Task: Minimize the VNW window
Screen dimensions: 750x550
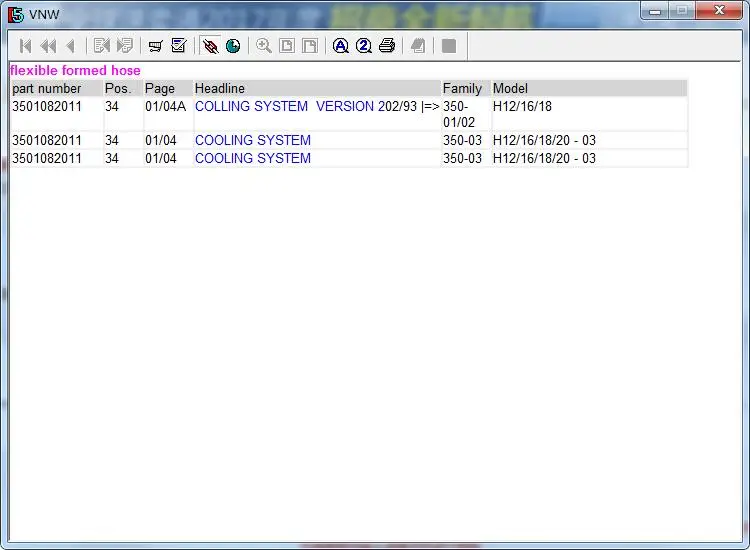Action: pyautogui.click(x=655, y=11)
